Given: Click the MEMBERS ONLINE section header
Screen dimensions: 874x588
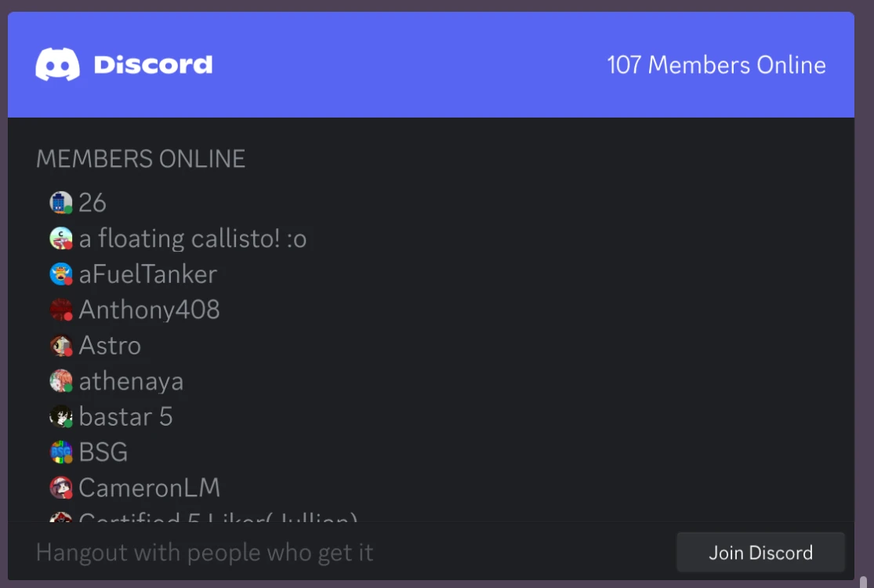Looking at the screenshot, I should [141, 158].
